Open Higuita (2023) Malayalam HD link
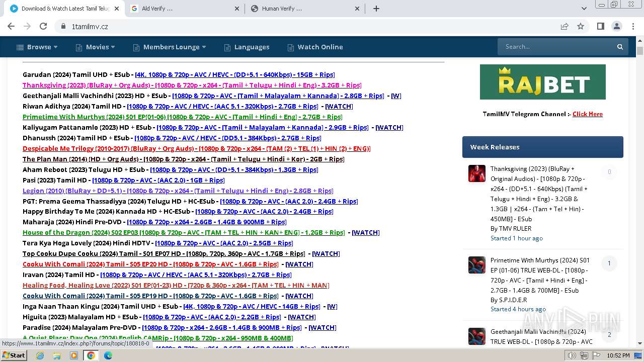The width and height of the screenshot is (644, 362). 211,317
